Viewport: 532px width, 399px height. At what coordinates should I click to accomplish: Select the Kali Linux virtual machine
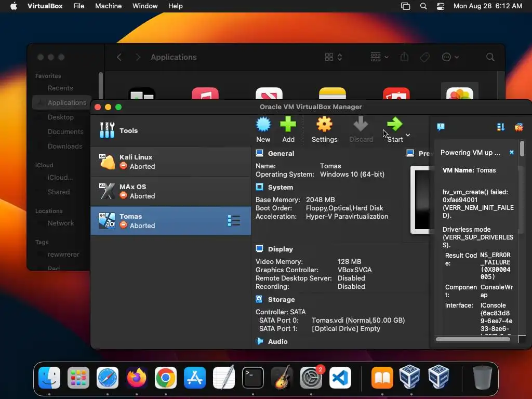coord(170,162)
